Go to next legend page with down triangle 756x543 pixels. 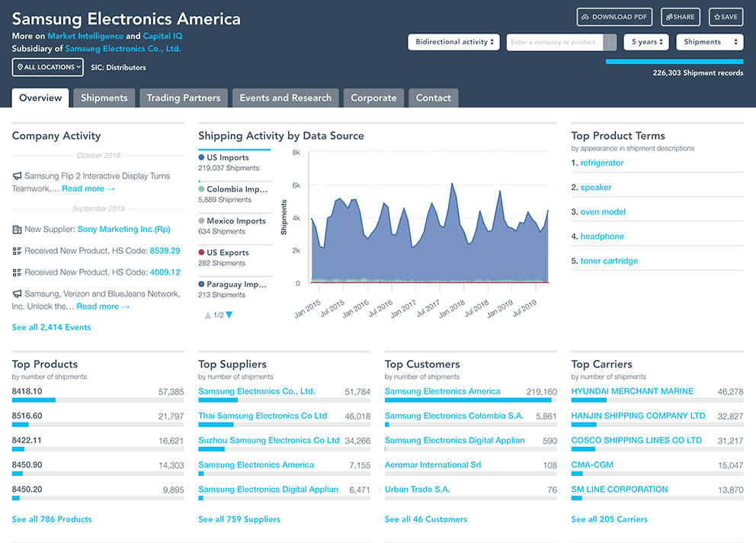click(229, 315)
